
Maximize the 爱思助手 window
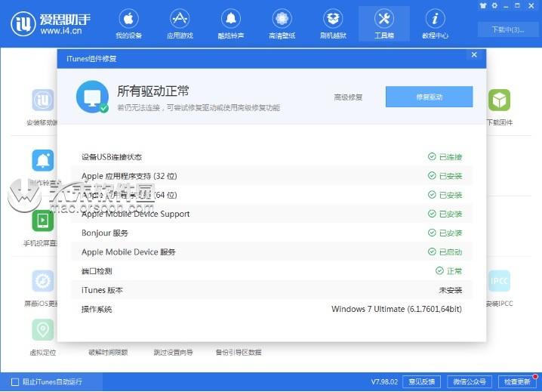pyautogui.click(x=517, y=5)
